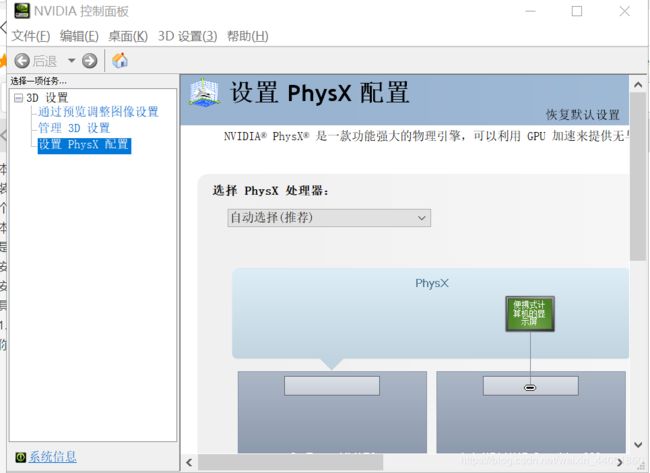Click the empty processor box on the left
This screenshot has width=650, height=473.
332,386
